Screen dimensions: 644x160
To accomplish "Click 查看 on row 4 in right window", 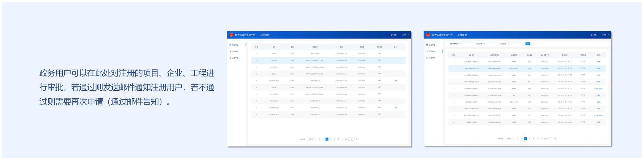I will tap(599, 82).
